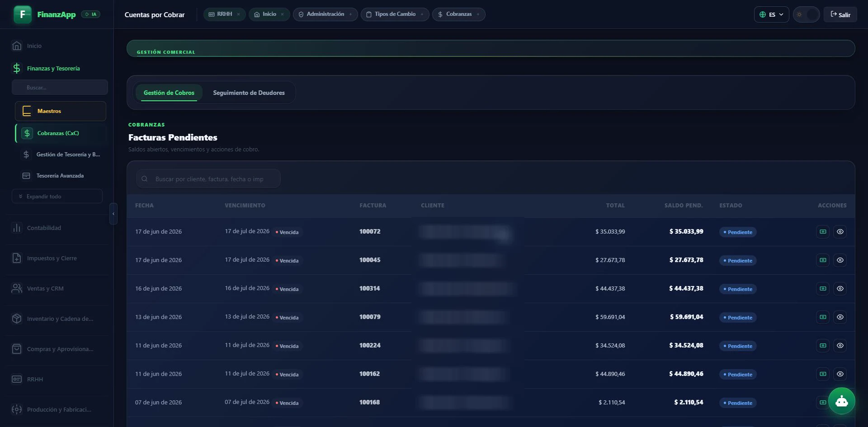Click the Vencida badge for invoice 100045
The image size is (868, 427).
pyautogui.click(x=287, y=261)
